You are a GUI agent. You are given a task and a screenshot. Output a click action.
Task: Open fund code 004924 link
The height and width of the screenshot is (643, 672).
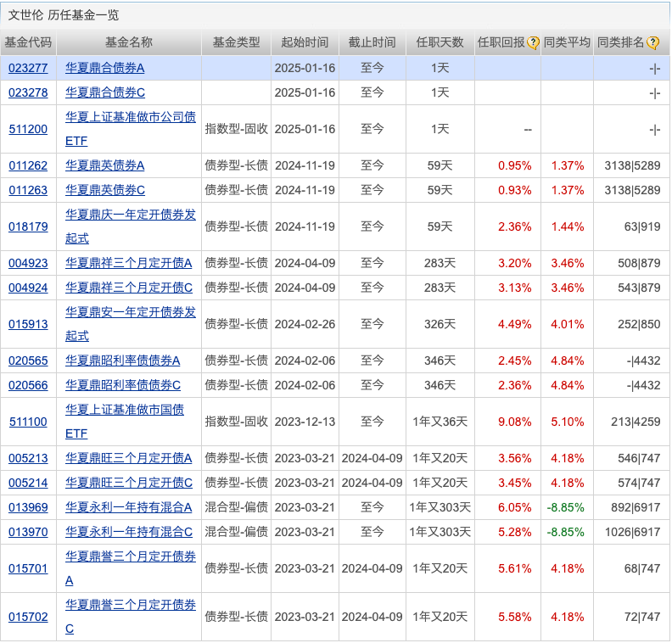pos(28,288)
